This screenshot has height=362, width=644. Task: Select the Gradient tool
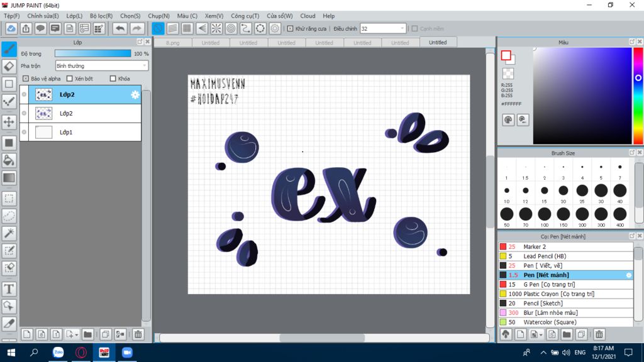pyautogui.click(x=9, y=178)
